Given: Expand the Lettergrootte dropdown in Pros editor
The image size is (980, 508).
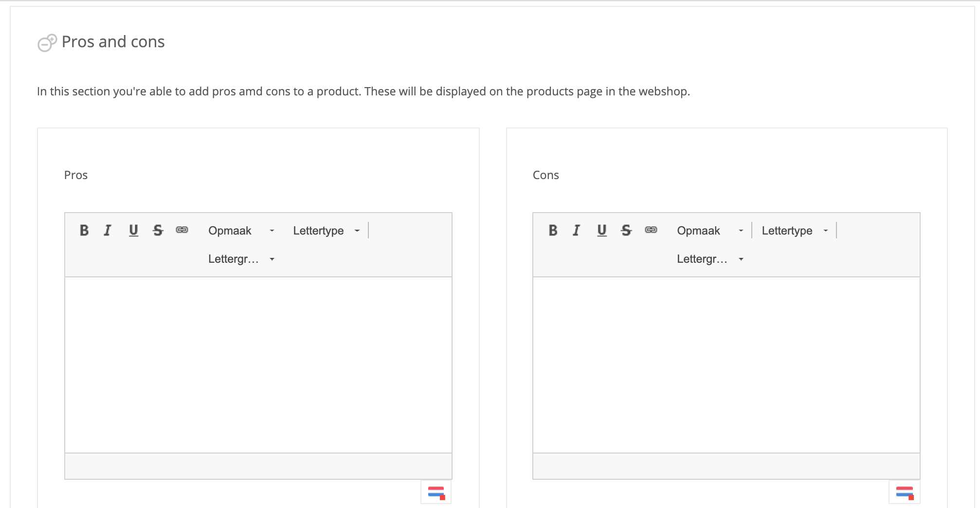Looking at the screenshot, I should (241, 259).
